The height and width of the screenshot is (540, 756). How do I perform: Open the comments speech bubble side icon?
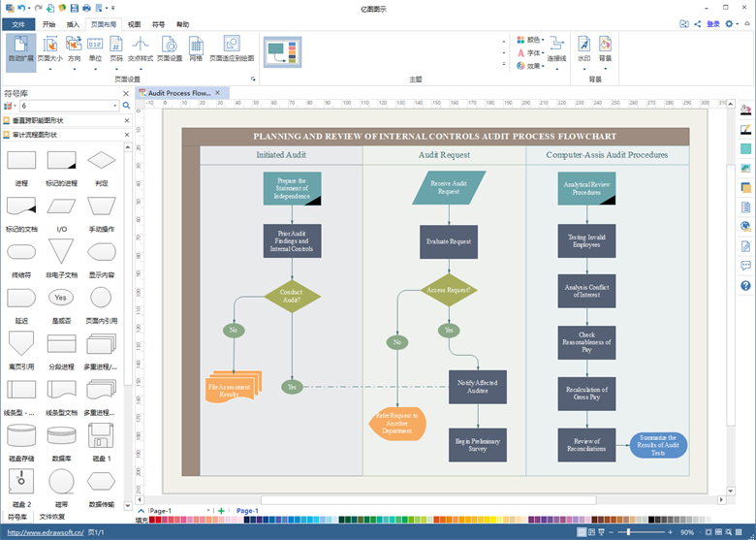[x=745, y=266]
